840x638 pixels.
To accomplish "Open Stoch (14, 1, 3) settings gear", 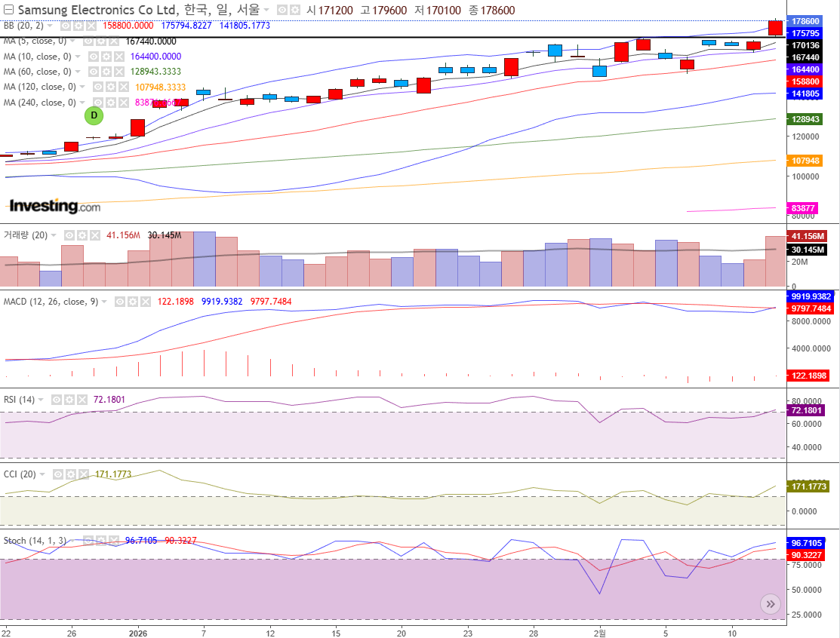I will point(101,541).
